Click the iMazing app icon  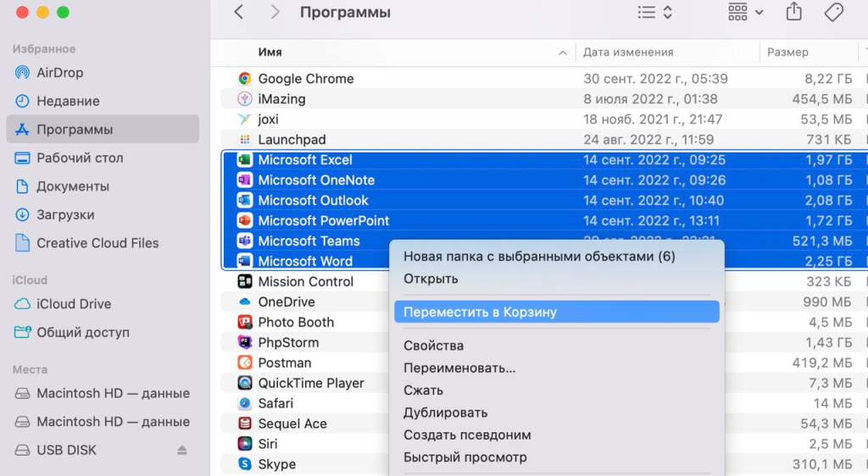pos(245,99)
